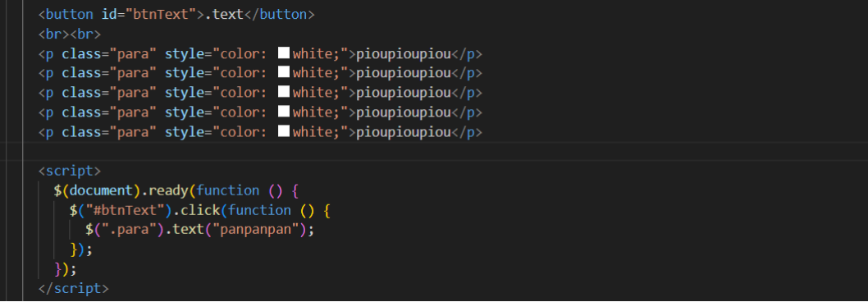This screenshot has width=868, height=302.
Task: Click the .text label inside the button tag
Action: tap(224, 15)
